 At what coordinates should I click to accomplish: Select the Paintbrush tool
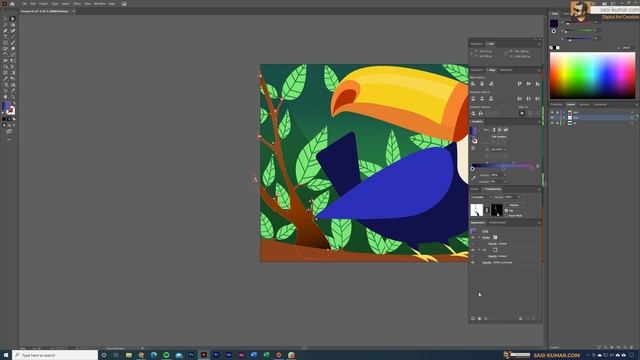pyautogui.click(x=13, y=42)
